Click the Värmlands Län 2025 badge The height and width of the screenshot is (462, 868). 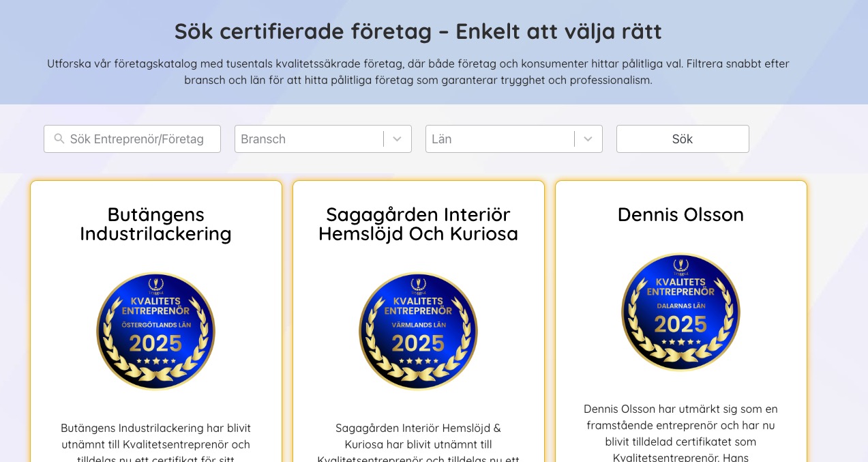pos(418,331)
